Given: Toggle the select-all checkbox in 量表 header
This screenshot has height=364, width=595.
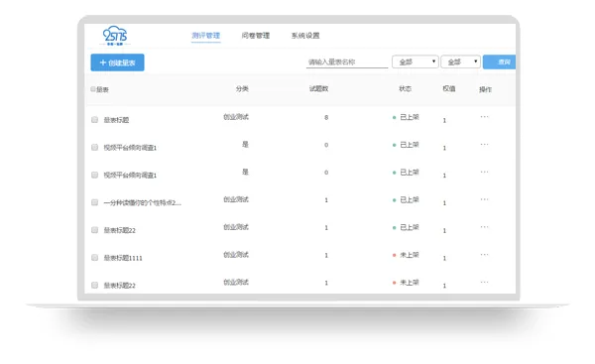Looking at the screenshot, I should point(93,89).
